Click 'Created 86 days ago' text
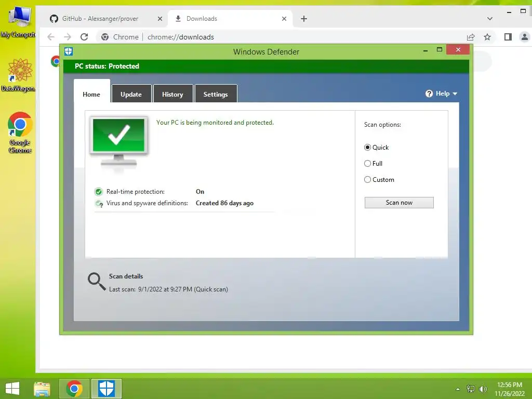This screenshot has width=532, height=399. click(224, 203)
